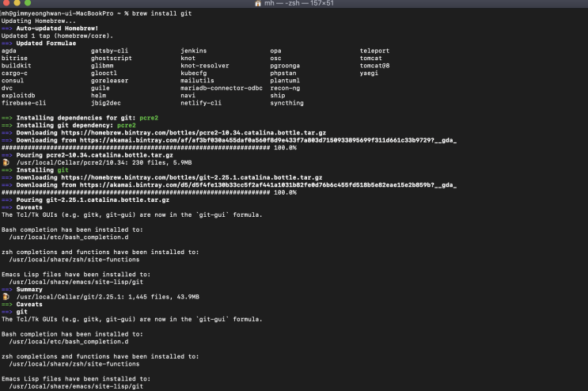Screen dimensions: 588x391
Task: Click the 'recon-ng' formula name
Action: (x=285, y=88)
